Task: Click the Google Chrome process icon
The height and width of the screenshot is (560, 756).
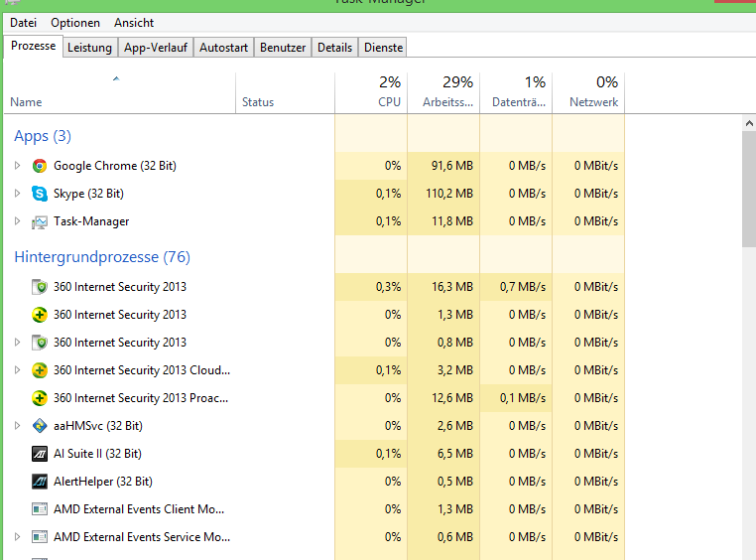Action: coord(40,166)
